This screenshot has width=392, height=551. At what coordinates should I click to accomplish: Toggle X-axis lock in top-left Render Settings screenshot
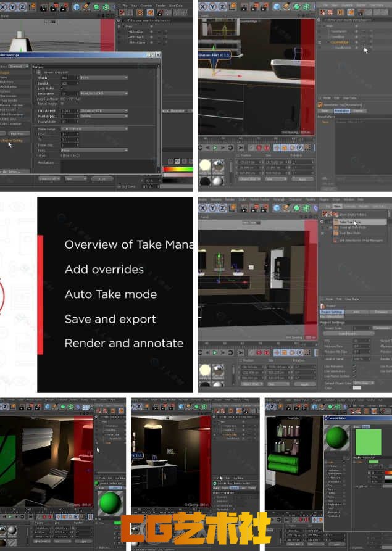[3, 7]
